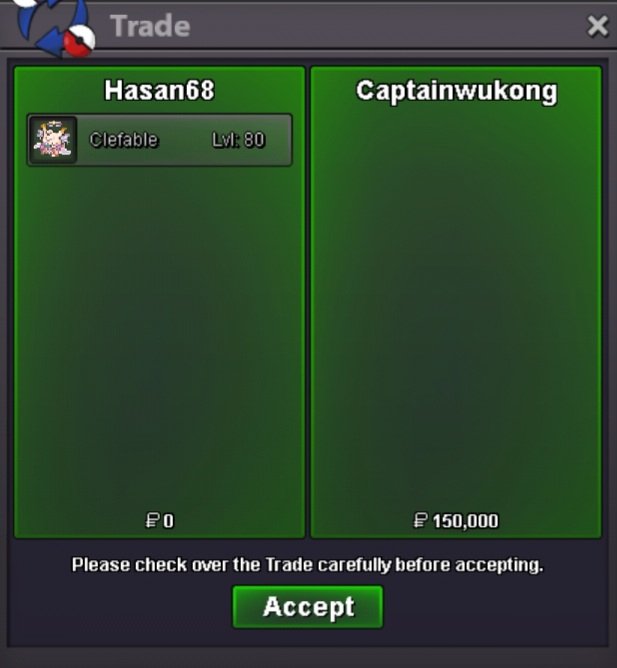Click the check over Trade warning text

[308, 565]
